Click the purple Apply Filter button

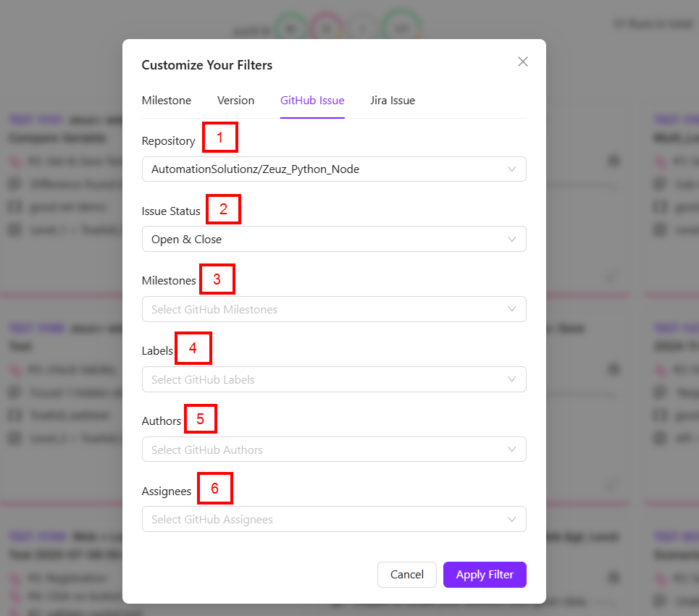pos(485,575)
